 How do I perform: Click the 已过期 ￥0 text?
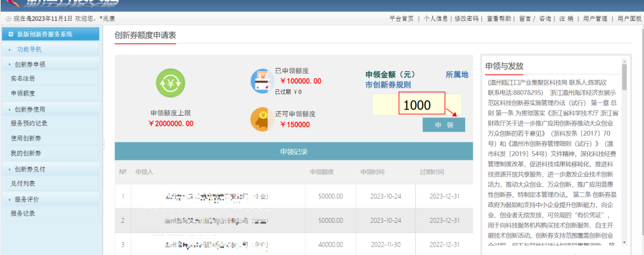click(289, 92)
